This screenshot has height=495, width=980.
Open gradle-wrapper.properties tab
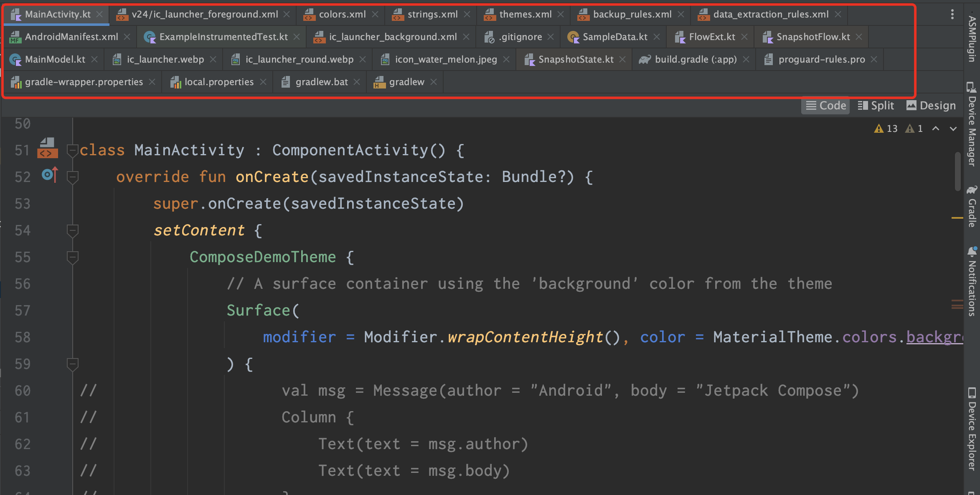[84, 82]
